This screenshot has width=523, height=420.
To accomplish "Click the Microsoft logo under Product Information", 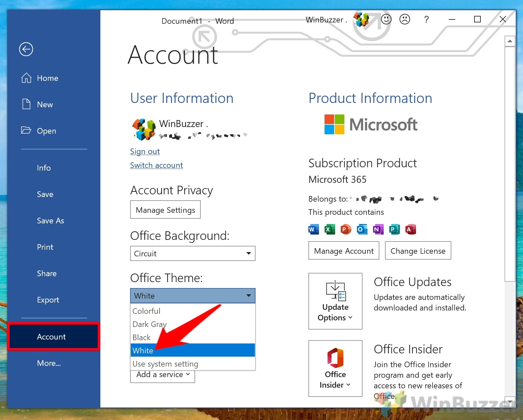I will [371, 124].
